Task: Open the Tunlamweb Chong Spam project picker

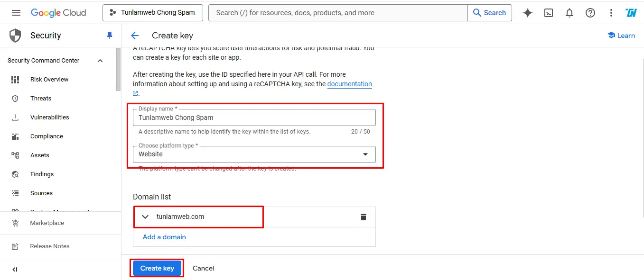Action: click(152, 13)
